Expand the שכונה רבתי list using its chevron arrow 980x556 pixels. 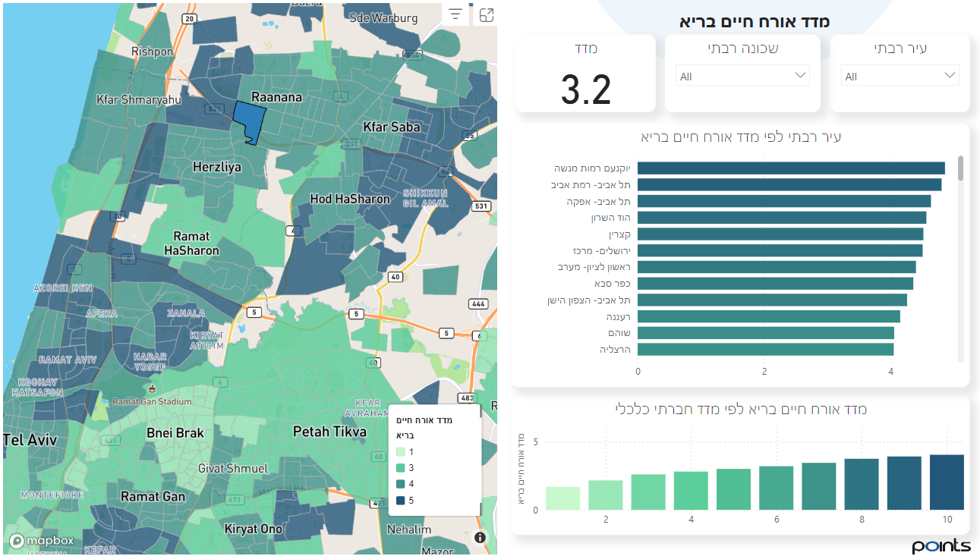pos(800,75)
